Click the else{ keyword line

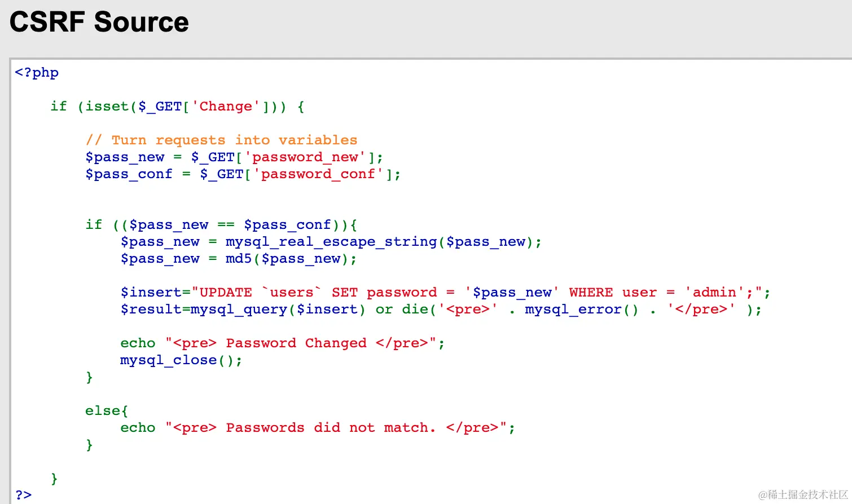107,411
